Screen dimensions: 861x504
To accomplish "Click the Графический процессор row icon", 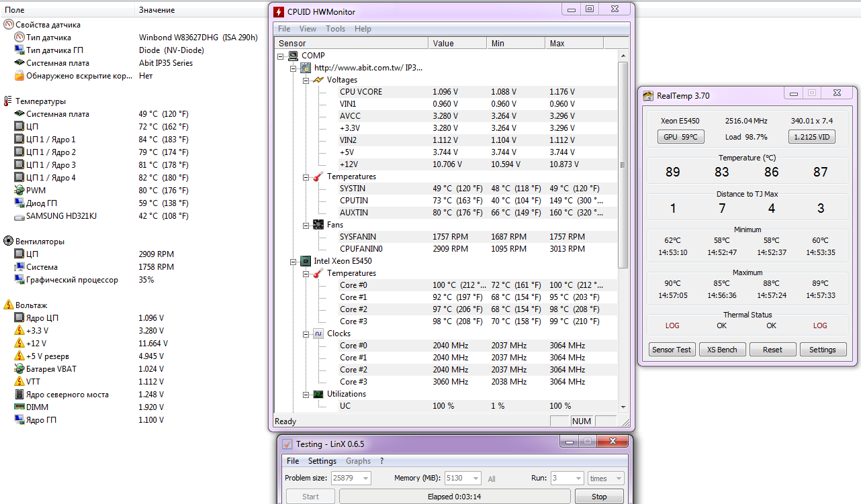I will pyautogui.click(x=19, y=280).
